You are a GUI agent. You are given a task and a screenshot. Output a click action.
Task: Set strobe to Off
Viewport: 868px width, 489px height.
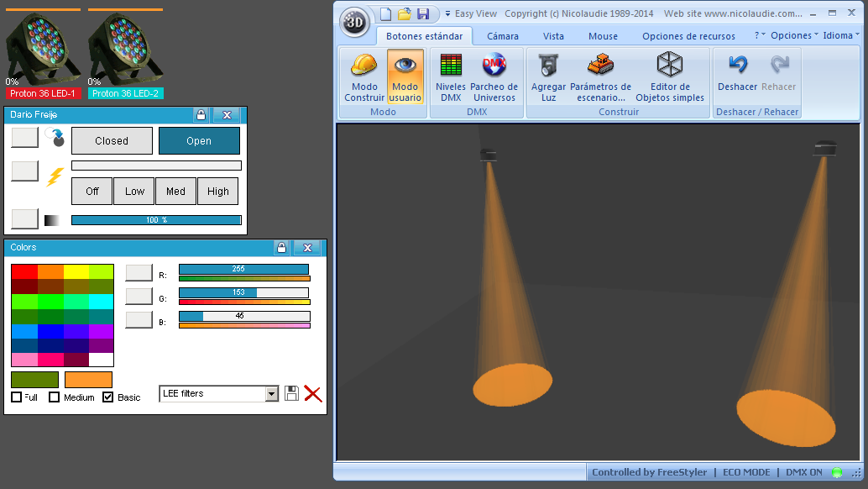(92, 191)
